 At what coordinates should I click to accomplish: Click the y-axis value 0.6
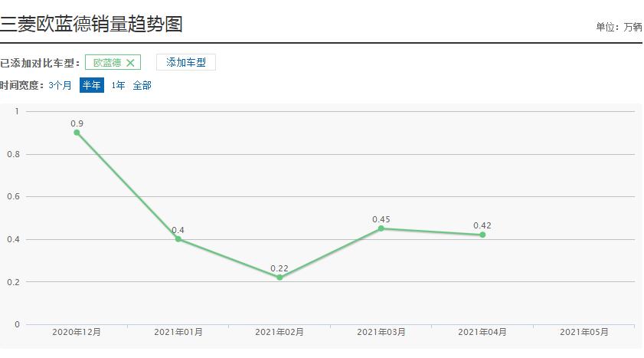coord(13,196)
